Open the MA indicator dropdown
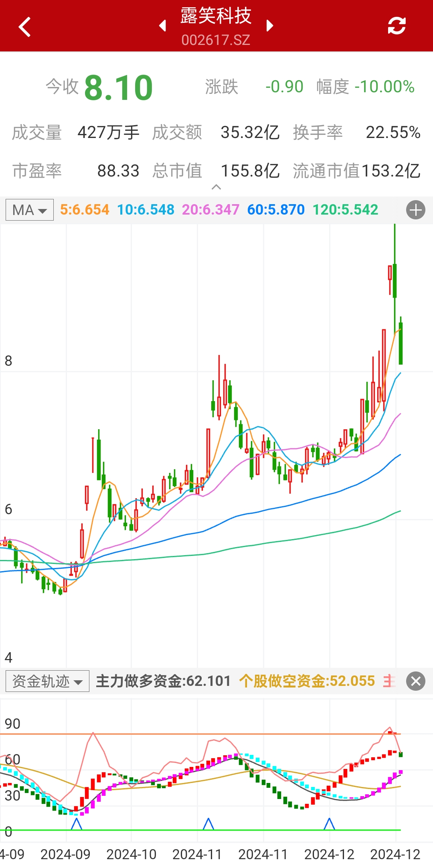The width and height of the screenshot is (433, 868). [30, 210]
